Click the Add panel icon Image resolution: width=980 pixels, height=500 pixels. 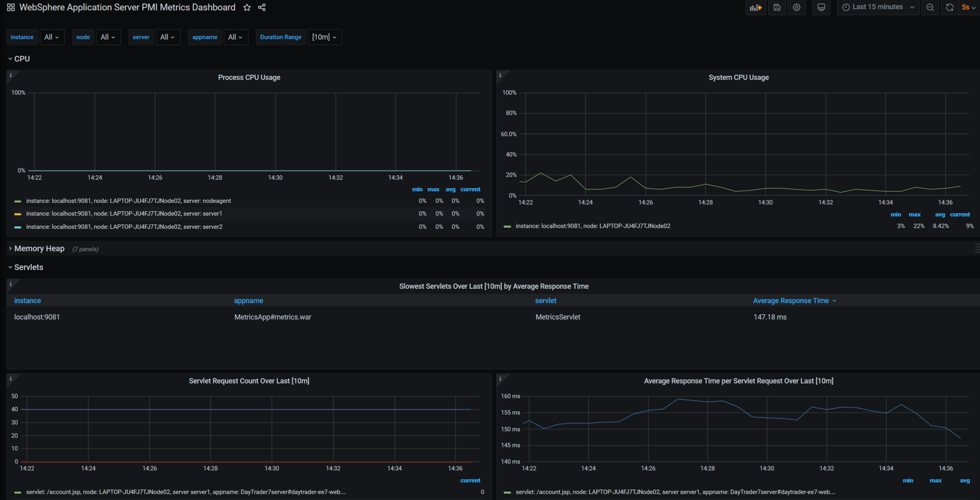[756, 7]
